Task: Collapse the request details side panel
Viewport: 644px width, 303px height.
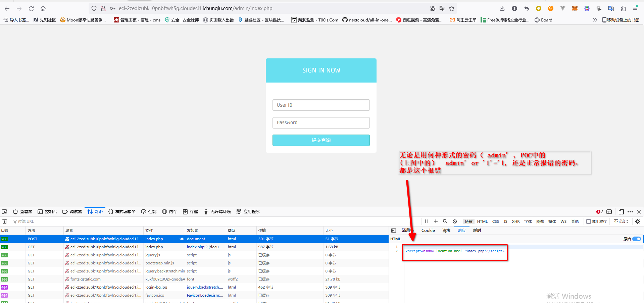Action: coord(394,231)
